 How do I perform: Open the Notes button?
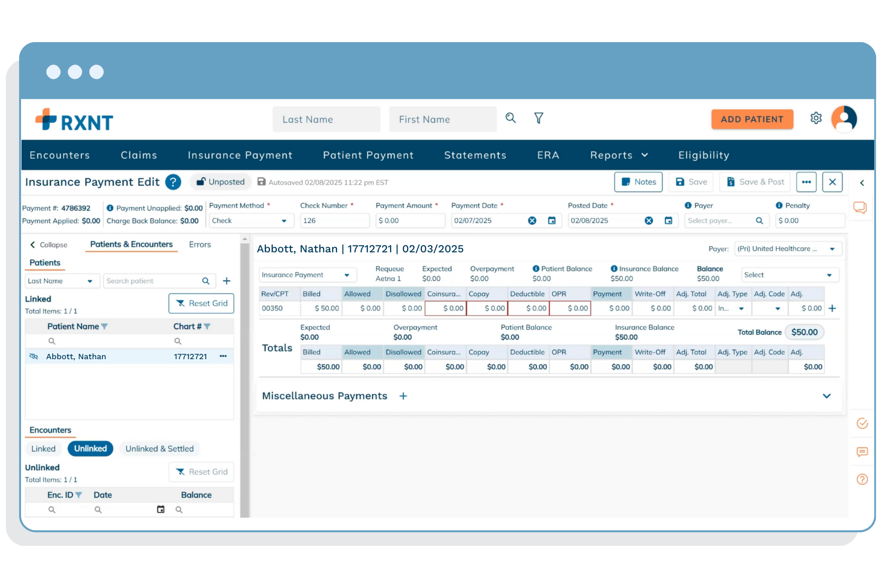point(638,182)
